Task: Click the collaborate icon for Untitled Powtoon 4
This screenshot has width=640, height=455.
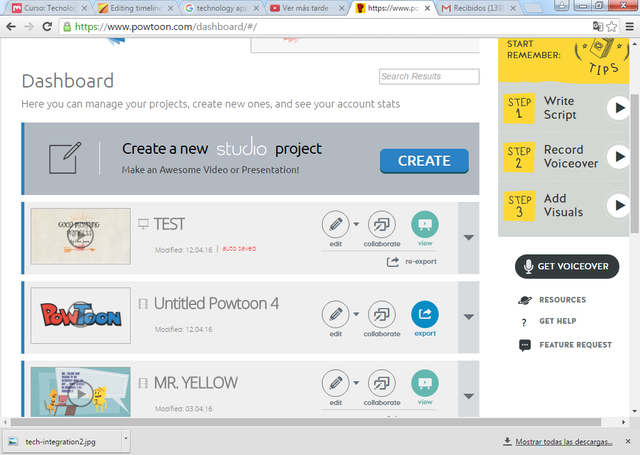Action: 382,314
